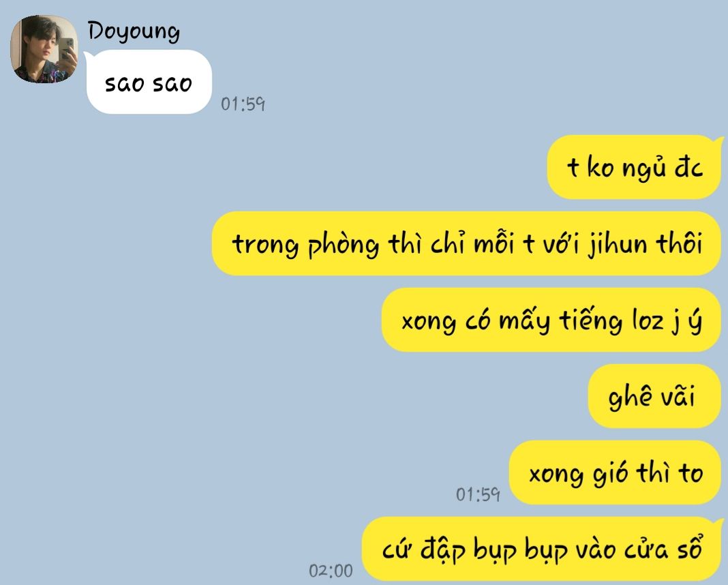Select the 'xong gió thì to' message
The height and width of the screenshot is (585, 728).
click(x=615, y=472)
